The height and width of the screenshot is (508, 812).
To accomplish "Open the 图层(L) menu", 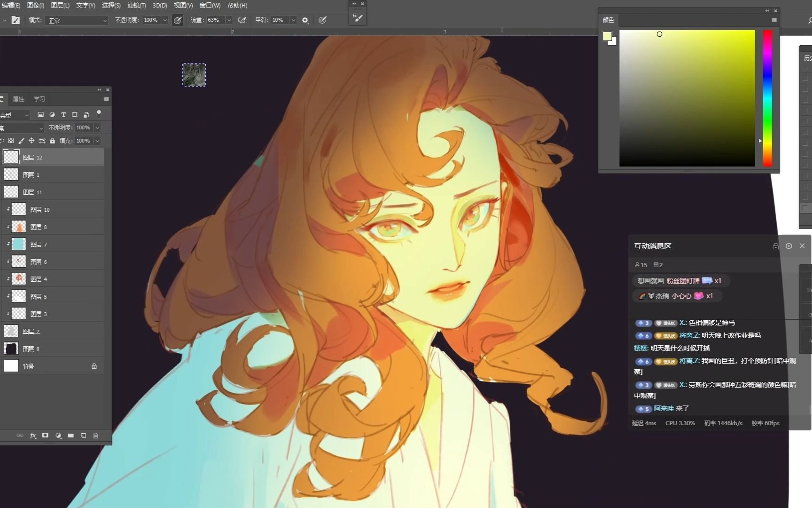I will [60, 5].
